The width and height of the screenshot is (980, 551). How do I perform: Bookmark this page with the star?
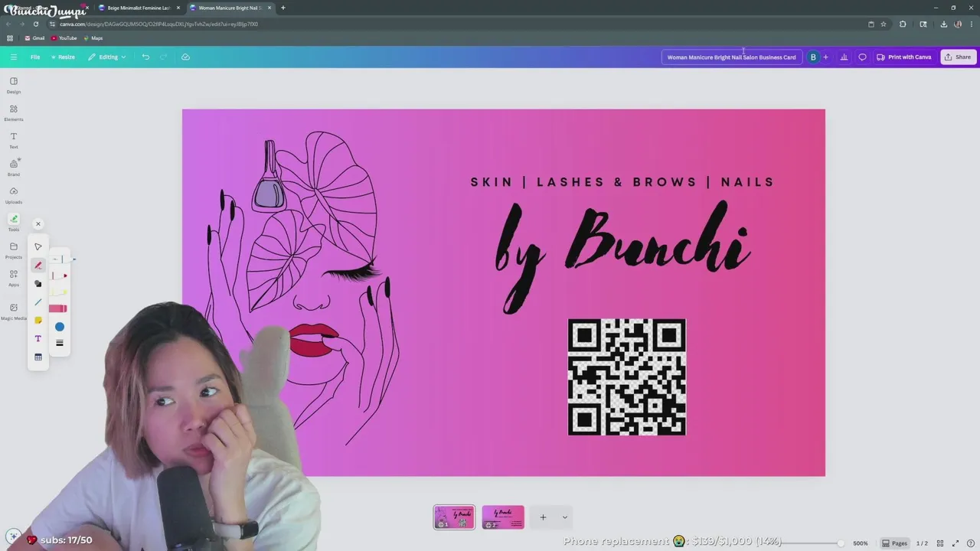(884, 24)
